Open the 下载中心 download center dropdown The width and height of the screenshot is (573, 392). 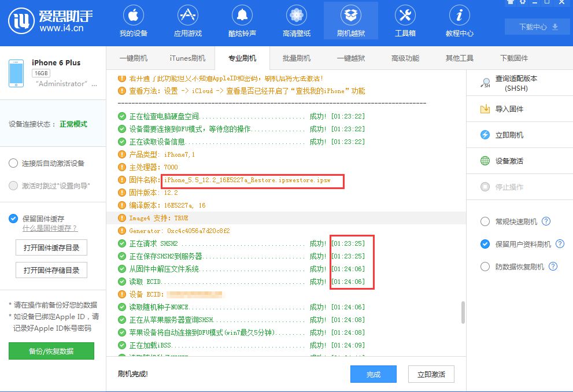[537, 27]
